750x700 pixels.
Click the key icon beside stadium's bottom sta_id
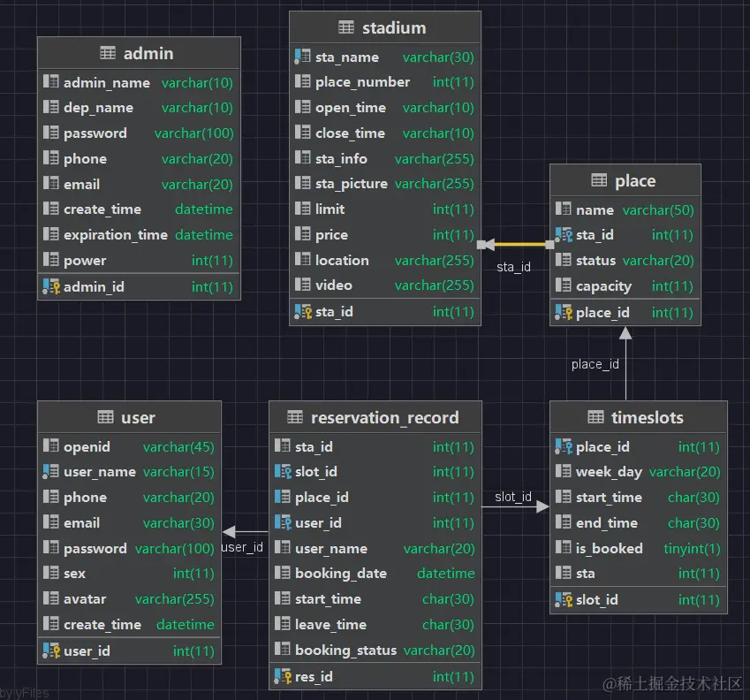tap(303, 312)
